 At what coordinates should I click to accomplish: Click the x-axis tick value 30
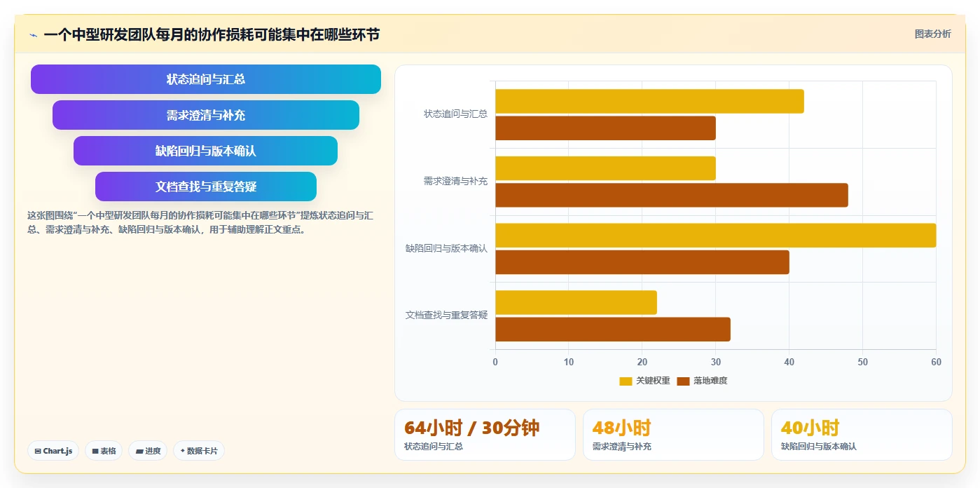click(716, 362)
